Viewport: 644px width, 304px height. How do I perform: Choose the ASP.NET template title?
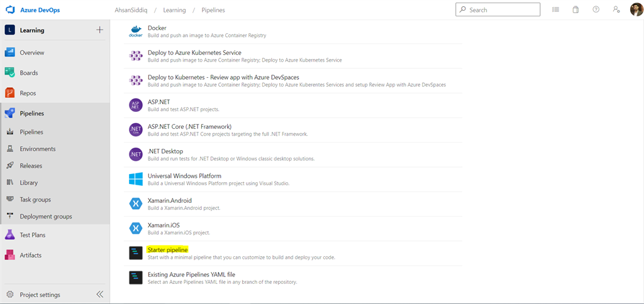(158, 102)
